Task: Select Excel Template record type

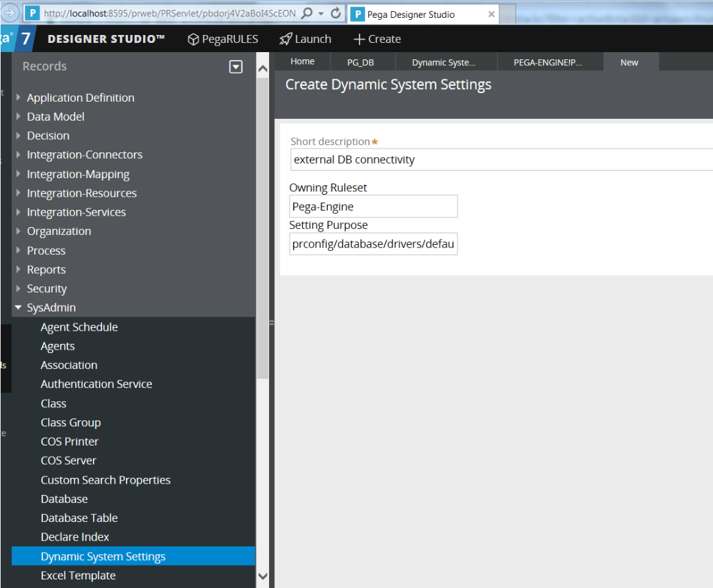Action: (78, 575)
